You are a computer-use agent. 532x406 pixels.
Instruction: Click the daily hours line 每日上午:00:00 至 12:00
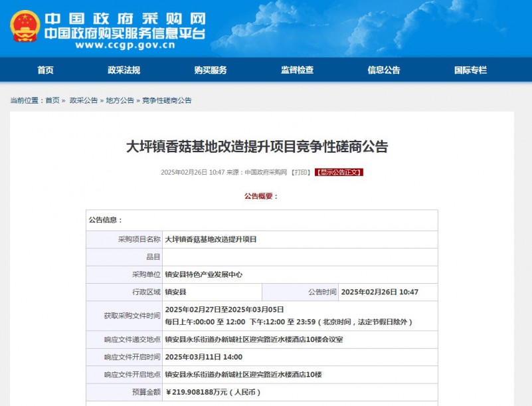pyautogui.click(x=205, y=322)
